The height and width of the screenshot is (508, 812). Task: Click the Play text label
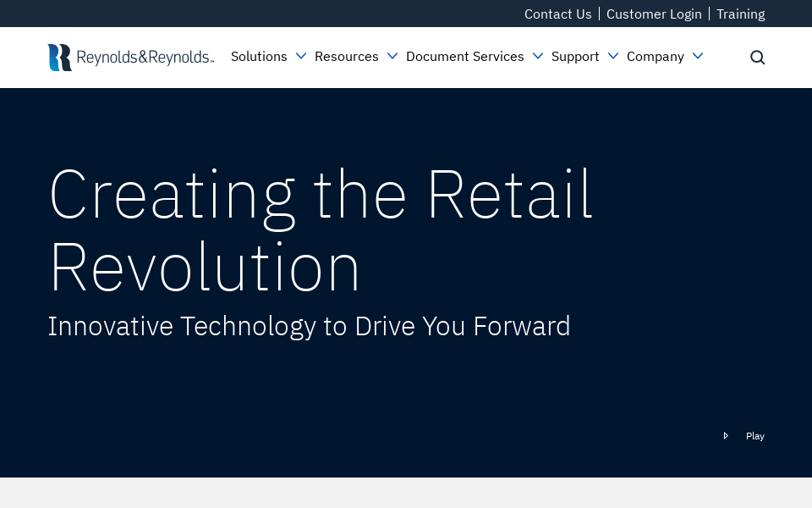click(x=754, y=436)
